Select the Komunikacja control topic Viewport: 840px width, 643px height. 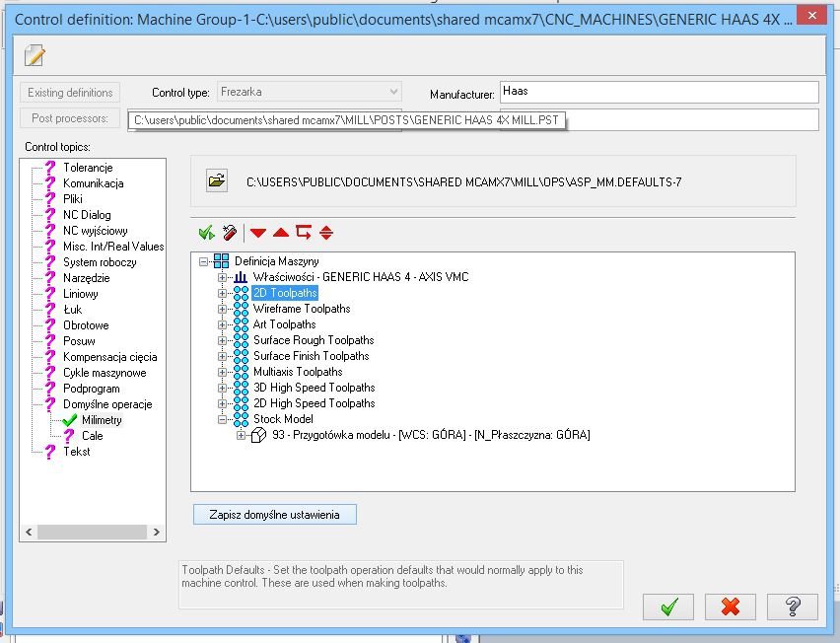coord(94,183)
